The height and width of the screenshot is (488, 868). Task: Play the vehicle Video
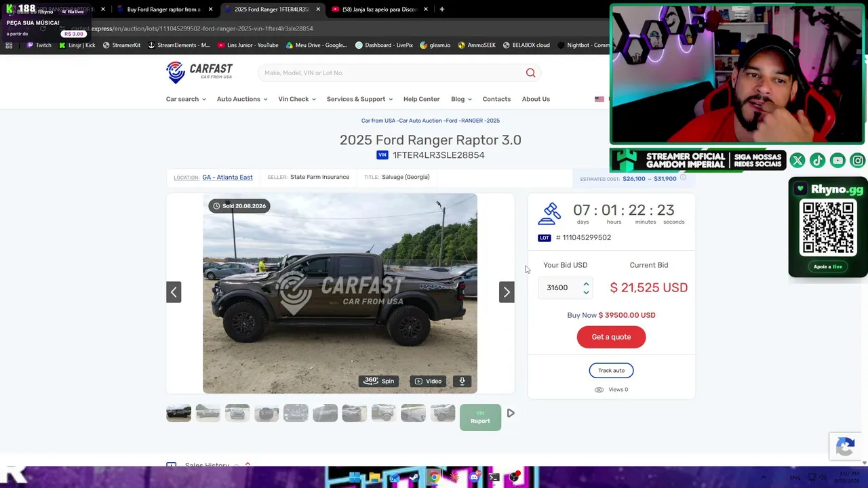click(429, 381)
